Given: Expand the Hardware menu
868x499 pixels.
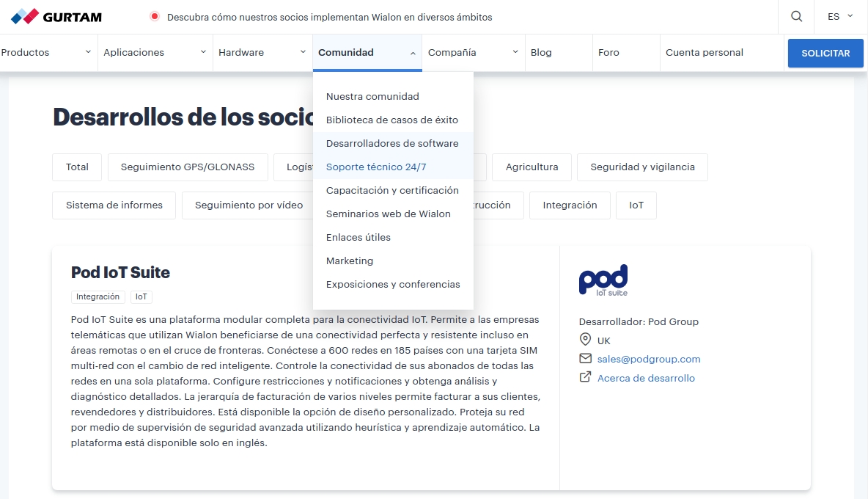Looking at the screenshot, I should (x=240, y=52).
